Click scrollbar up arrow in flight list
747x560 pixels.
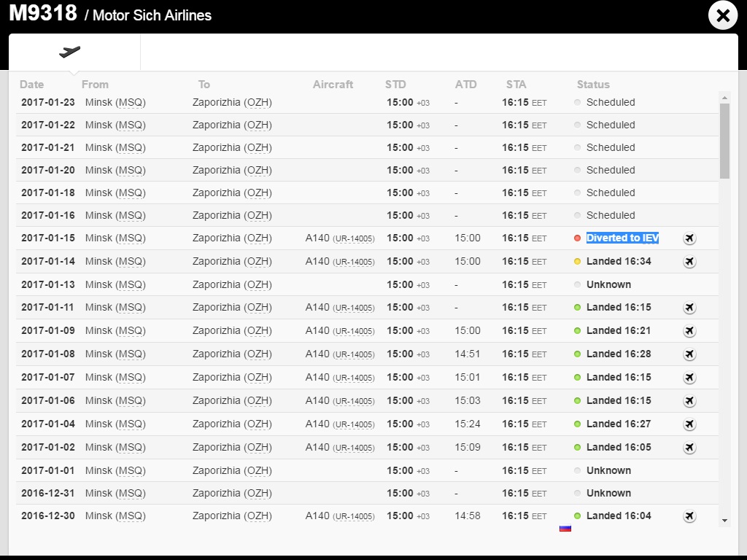pyautogui.click(x=724, y=97)
